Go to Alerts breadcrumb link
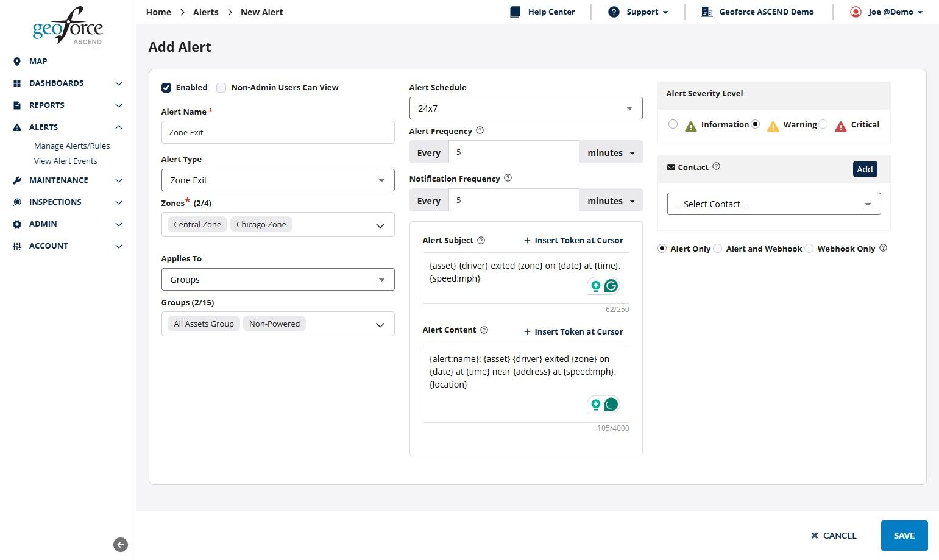 click(206, 12)
